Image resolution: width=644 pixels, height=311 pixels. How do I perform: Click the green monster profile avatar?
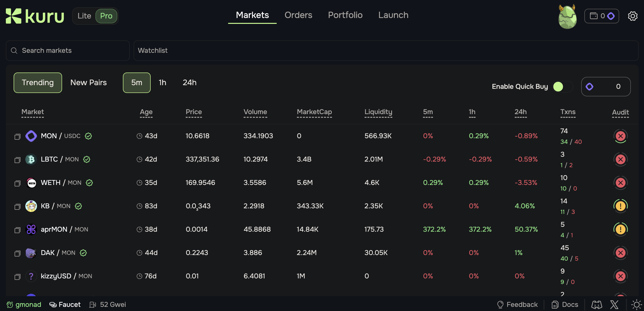(x=568, y=17)
